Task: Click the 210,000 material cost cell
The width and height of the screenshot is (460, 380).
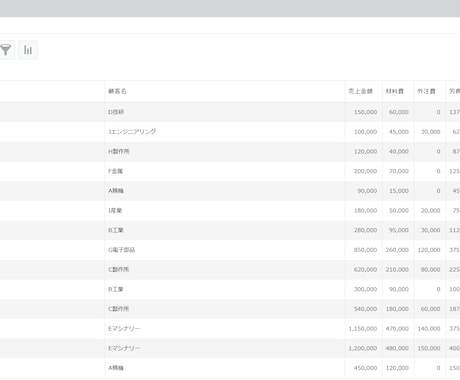Action: 397,269
